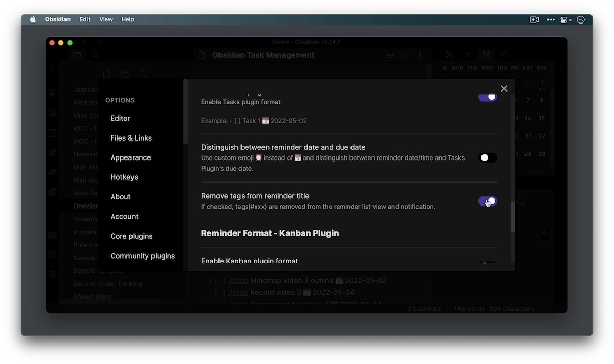Switch note to reading view (glasses icon)

click(x=390, y=55)
